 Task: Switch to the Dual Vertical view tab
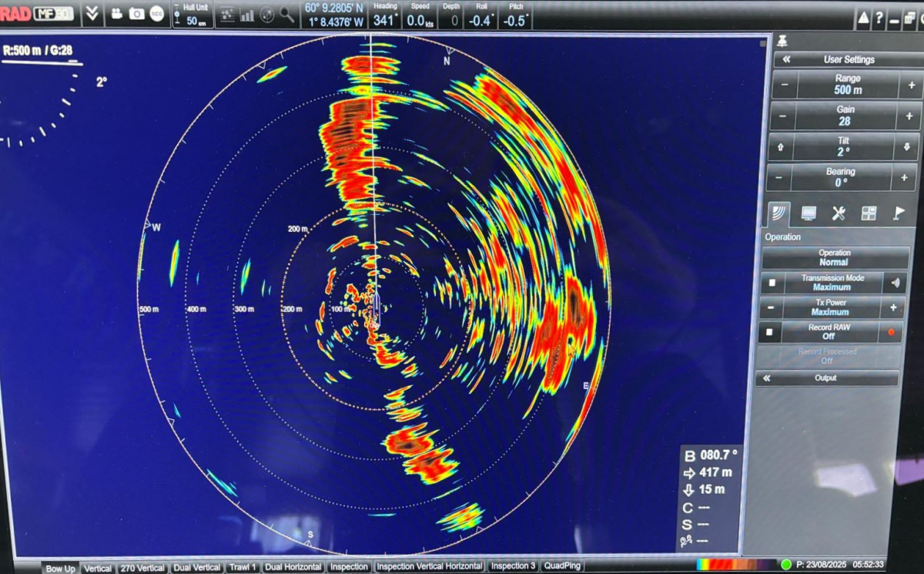click(x=198, y=568)
